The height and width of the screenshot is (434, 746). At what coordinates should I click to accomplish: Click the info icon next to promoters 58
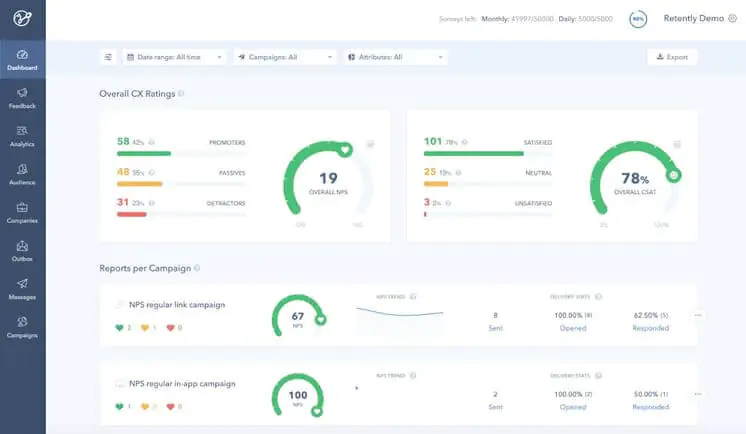[152, 142]
